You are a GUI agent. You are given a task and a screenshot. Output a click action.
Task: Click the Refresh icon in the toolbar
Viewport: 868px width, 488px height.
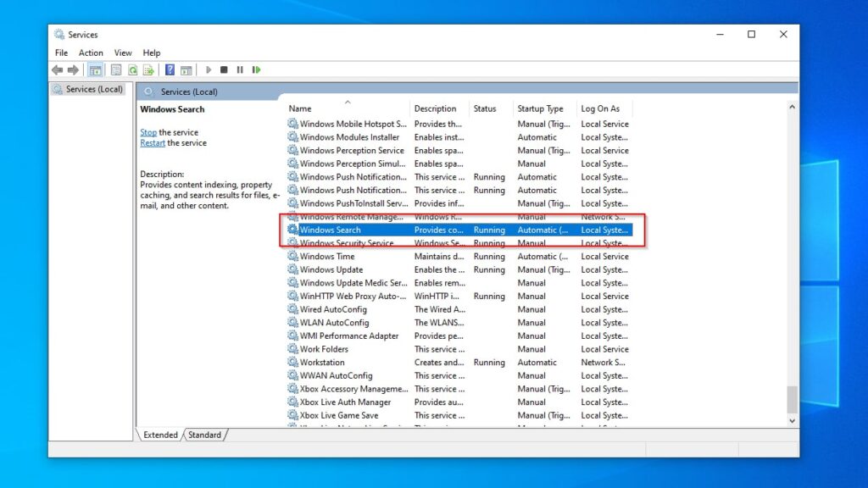[133, 69]
